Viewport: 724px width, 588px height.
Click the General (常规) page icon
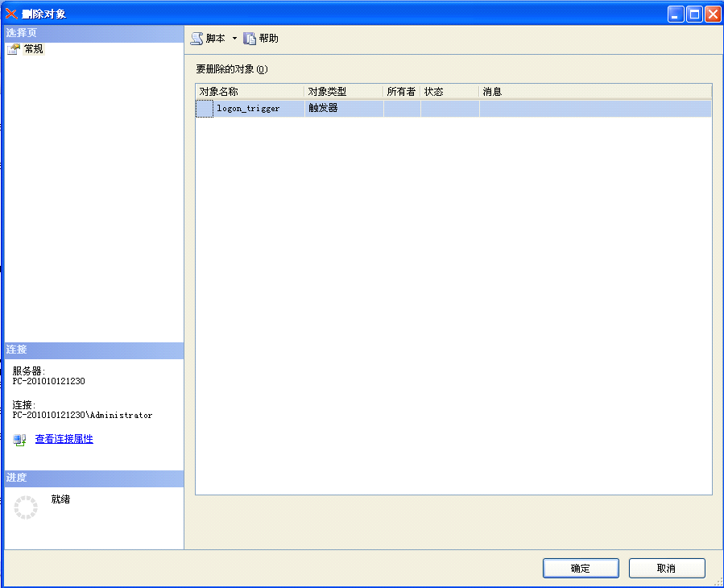[14, 49]
